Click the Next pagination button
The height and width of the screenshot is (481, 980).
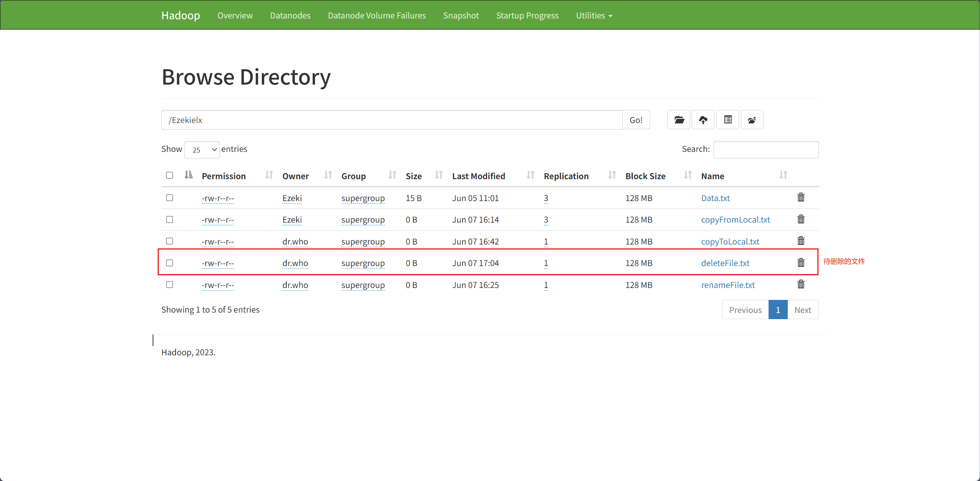(x=803, y=310)
